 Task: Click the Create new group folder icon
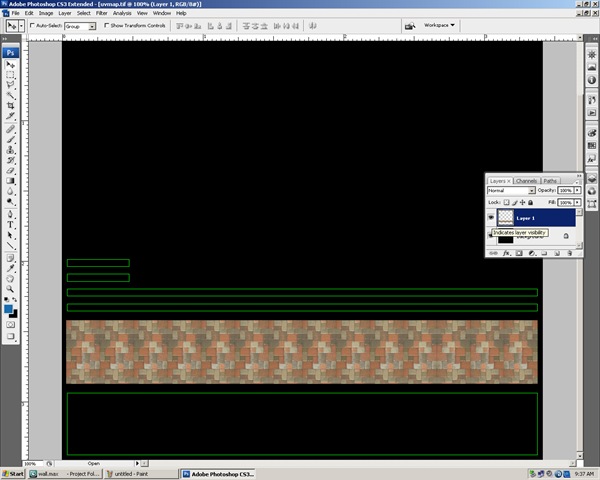point(544,253)
